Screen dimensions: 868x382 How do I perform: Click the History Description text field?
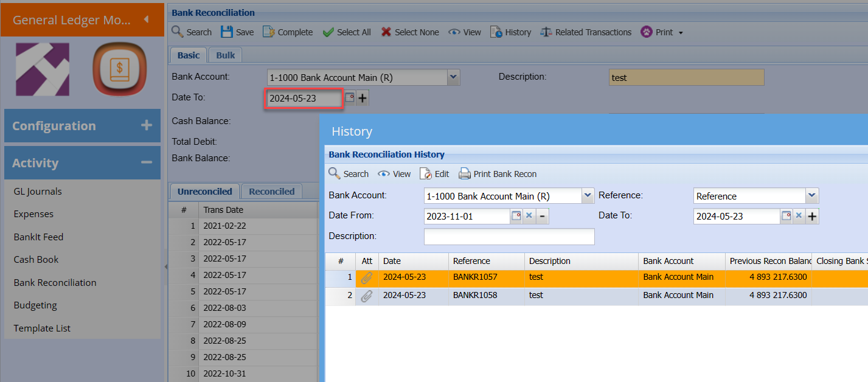pos(509,237)
